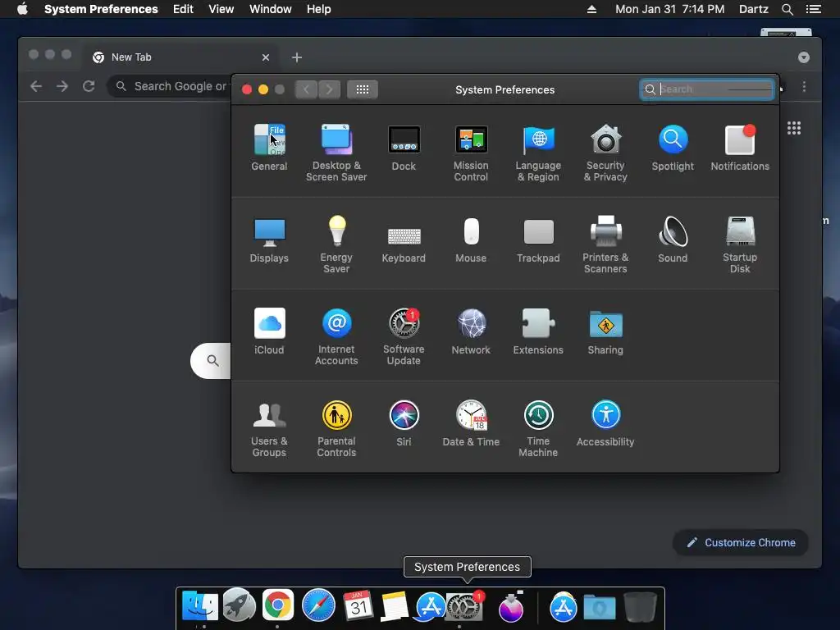Image resolution: width=840 pixels, height=630 pixels.
Task: Open the General preferences pane
Action: tap(269, 148)
